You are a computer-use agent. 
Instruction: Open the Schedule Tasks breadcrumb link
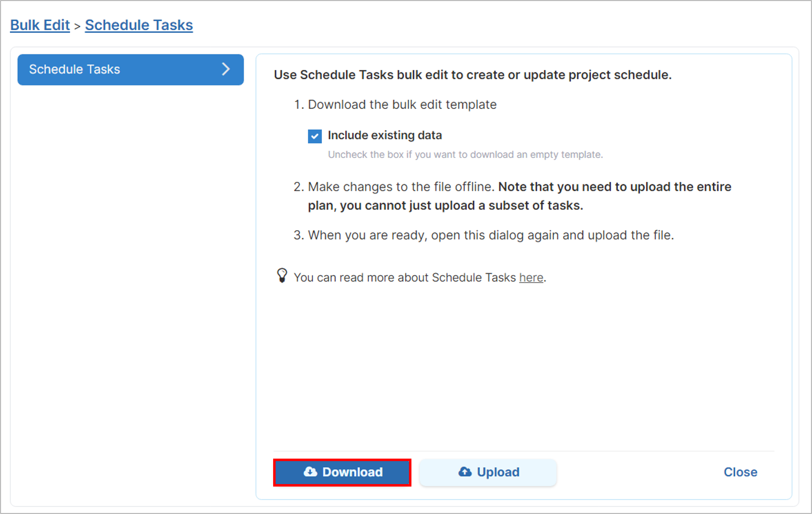pos(139,25)
